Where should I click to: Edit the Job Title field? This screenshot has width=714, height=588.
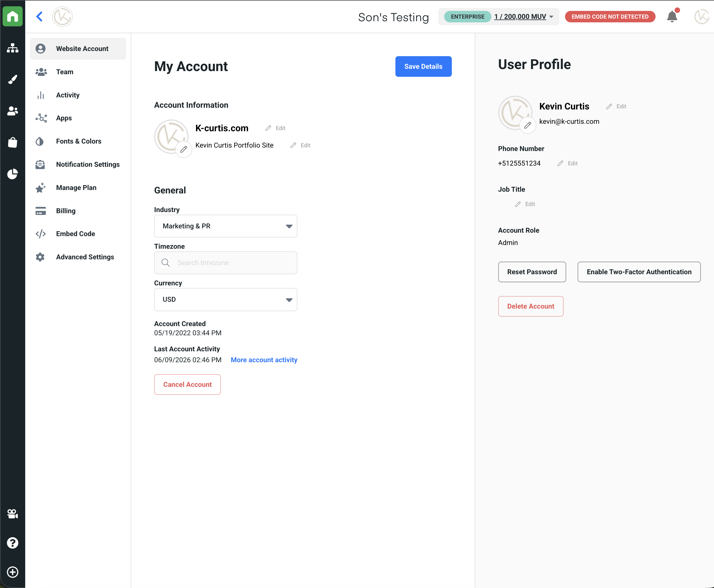pos(525,204)
